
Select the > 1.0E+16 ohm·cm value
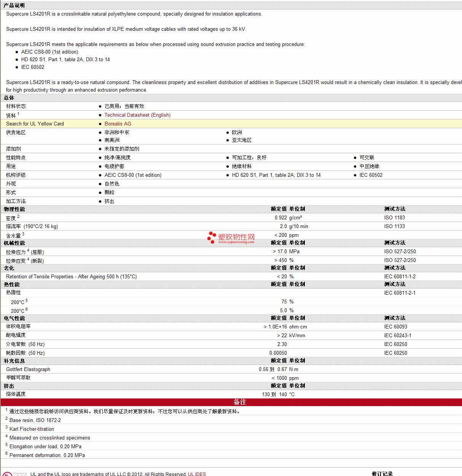tap(285, 327)
